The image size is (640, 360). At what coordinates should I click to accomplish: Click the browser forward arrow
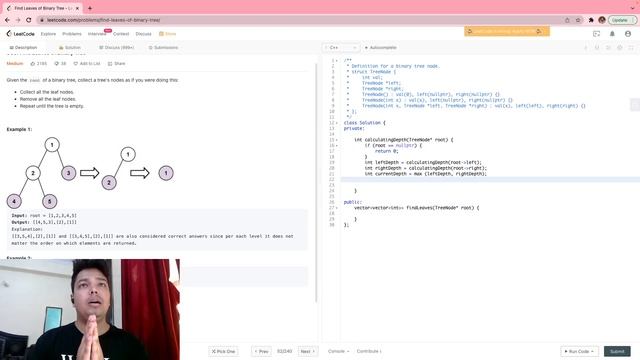(18, 20)
